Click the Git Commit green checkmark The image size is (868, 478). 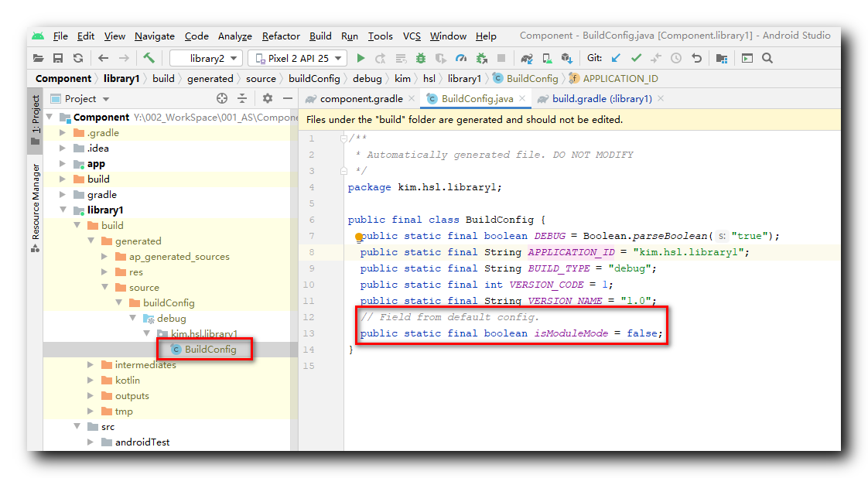[x=636, y=58]
